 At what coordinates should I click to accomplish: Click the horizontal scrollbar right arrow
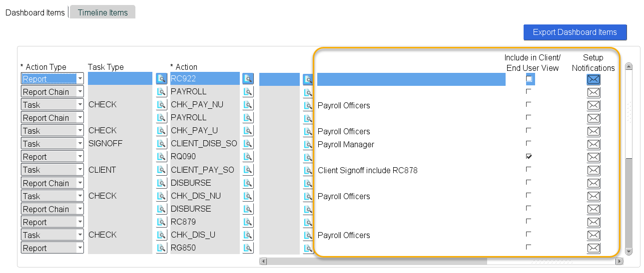pos(620,261)
